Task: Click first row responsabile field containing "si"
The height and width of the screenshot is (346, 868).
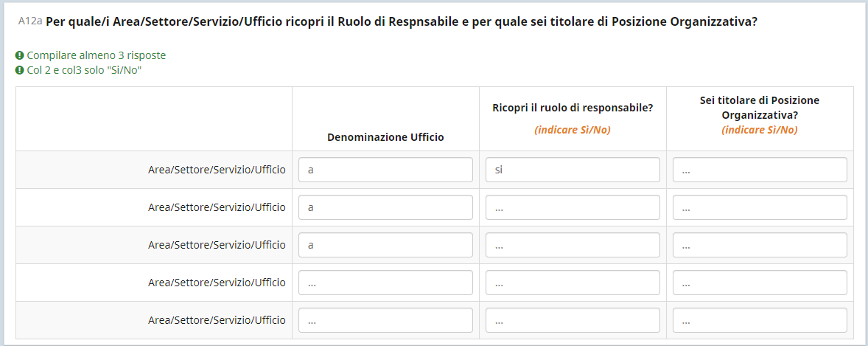Action: pyautogui.click(x=573, y=170)
